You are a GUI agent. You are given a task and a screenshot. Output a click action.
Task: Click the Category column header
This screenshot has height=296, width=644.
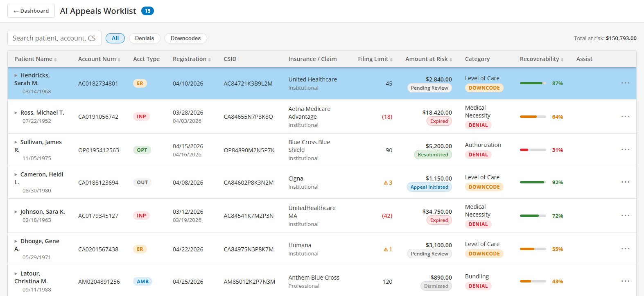pos(477,59)
